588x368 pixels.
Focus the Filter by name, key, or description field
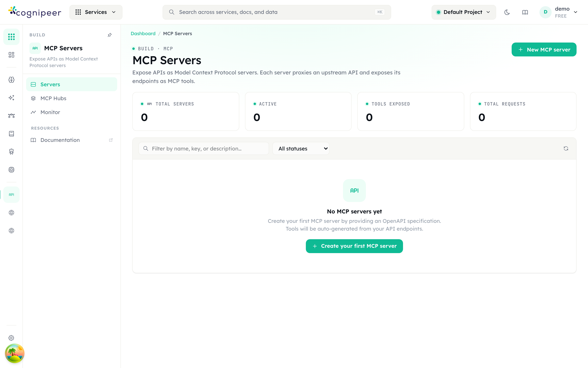204,148
